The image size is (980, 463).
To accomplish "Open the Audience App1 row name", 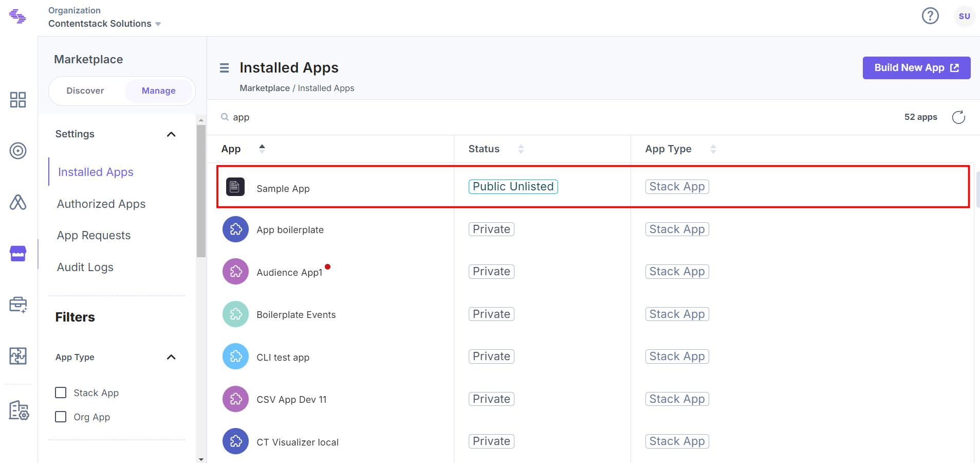I will coord(289,272).
